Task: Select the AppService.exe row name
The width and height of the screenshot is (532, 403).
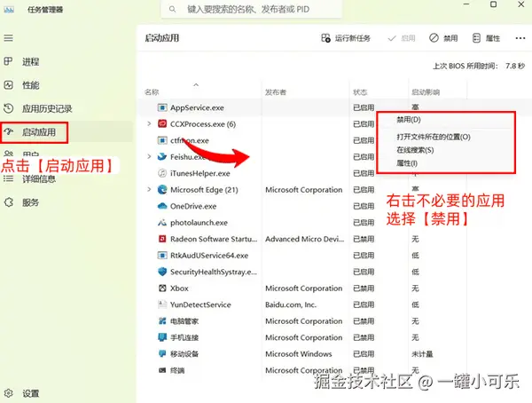Action: [197, 107]
